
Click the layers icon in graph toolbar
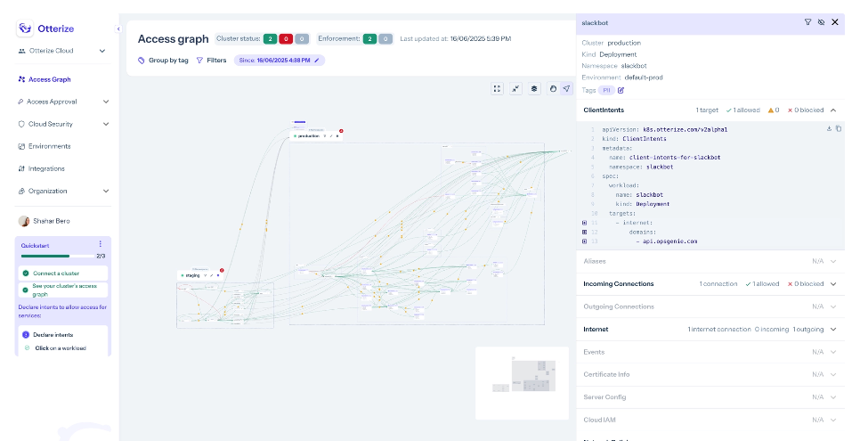click(533, 88)
